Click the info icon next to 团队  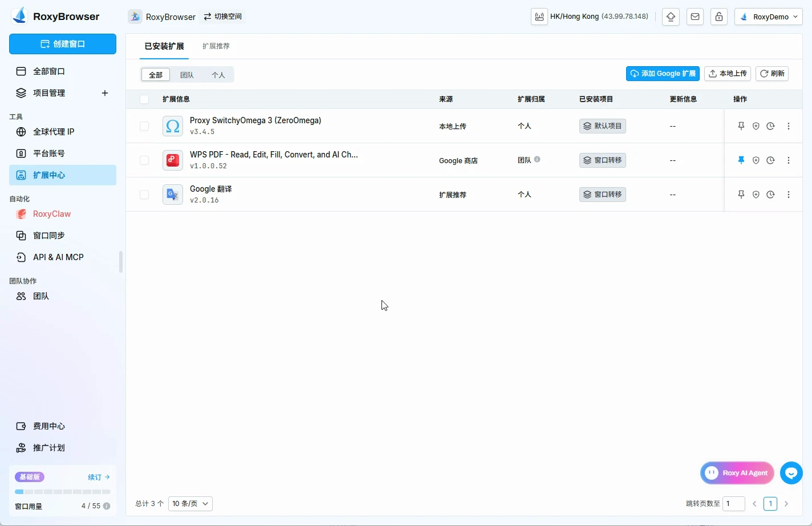click(537, 160)
